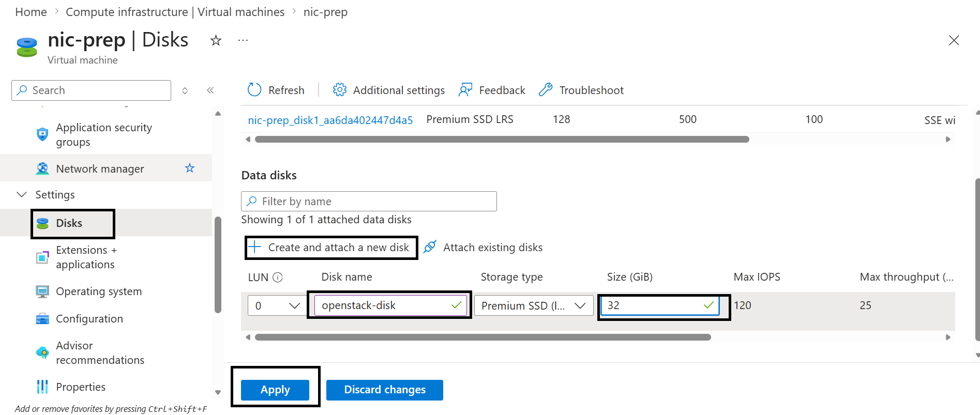Open nic-prep_disk1_aa6da402447d4a5 disk link

[x=330, y=120]
